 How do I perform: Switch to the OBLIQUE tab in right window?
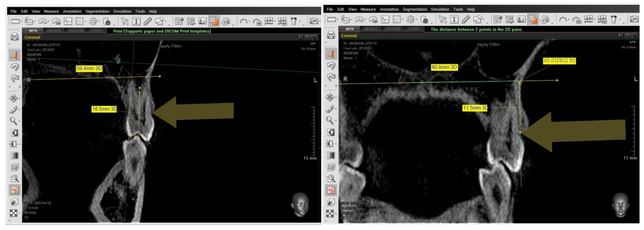[370, 29]
